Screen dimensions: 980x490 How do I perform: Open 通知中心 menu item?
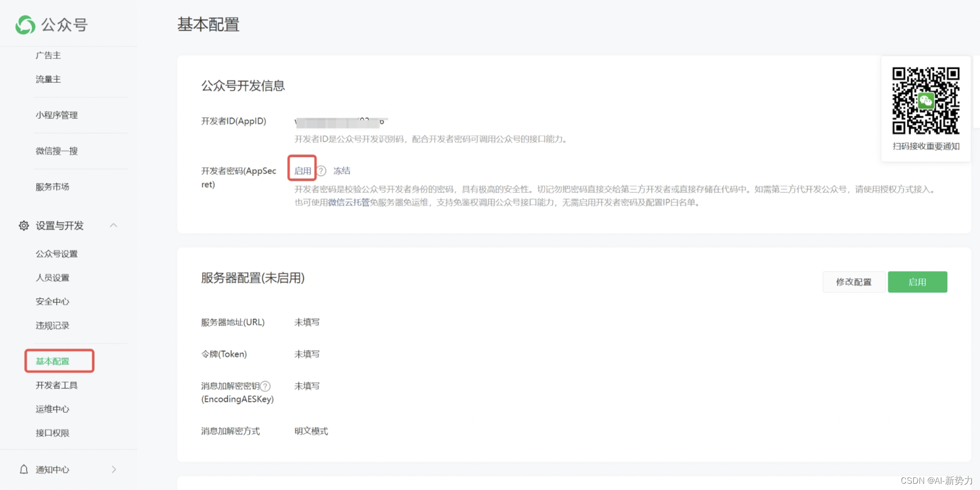(53, 470)
